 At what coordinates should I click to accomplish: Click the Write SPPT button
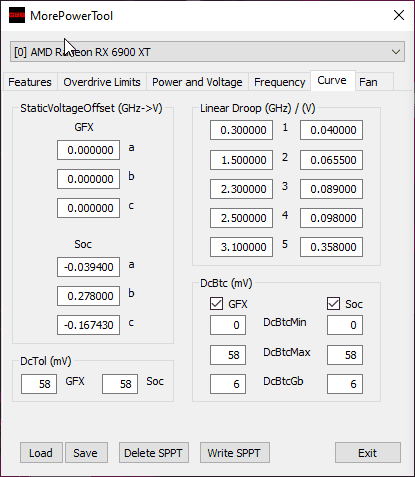[x=235, y=453]
